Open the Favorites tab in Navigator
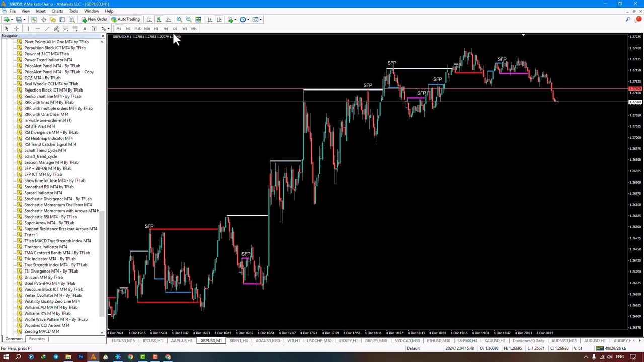The width and height of the screenshot is (644, 362). tap(37, 339)
